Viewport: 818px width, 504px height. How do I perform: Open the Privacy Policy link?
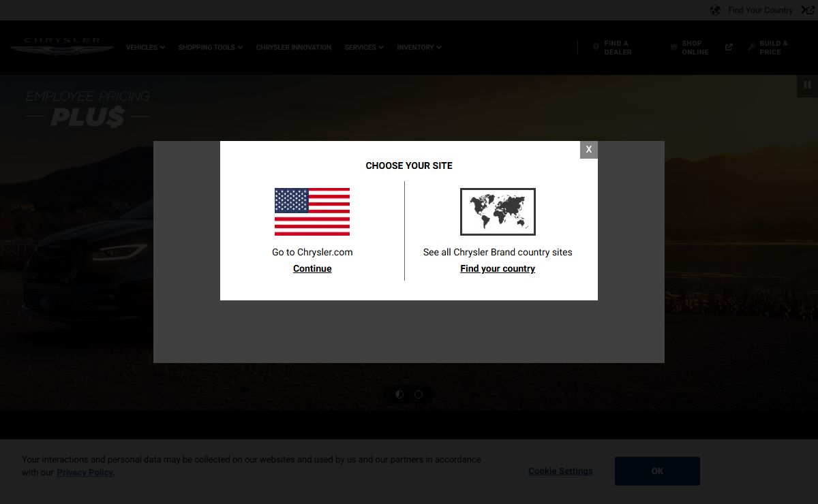coord(85,473)
